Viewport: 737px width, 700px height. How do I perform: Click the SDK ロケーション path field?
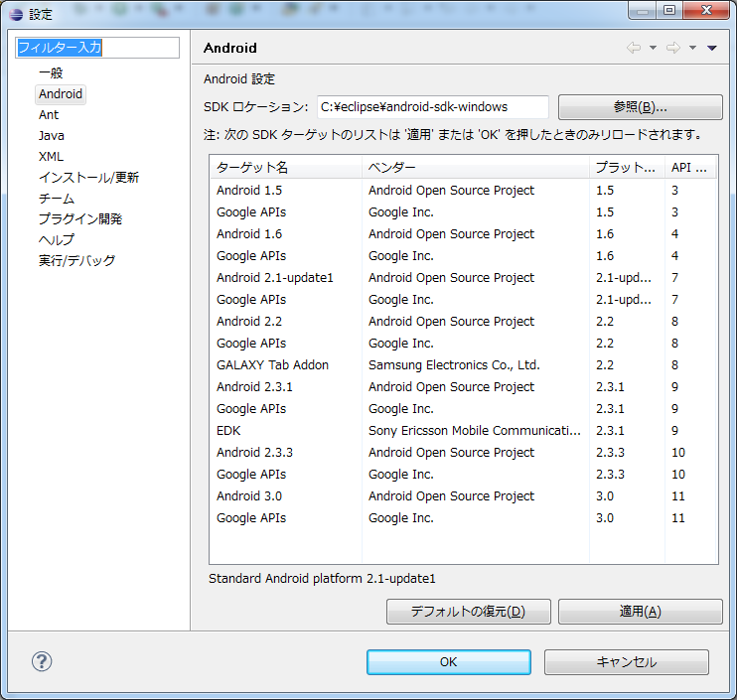tap(433, 107)
